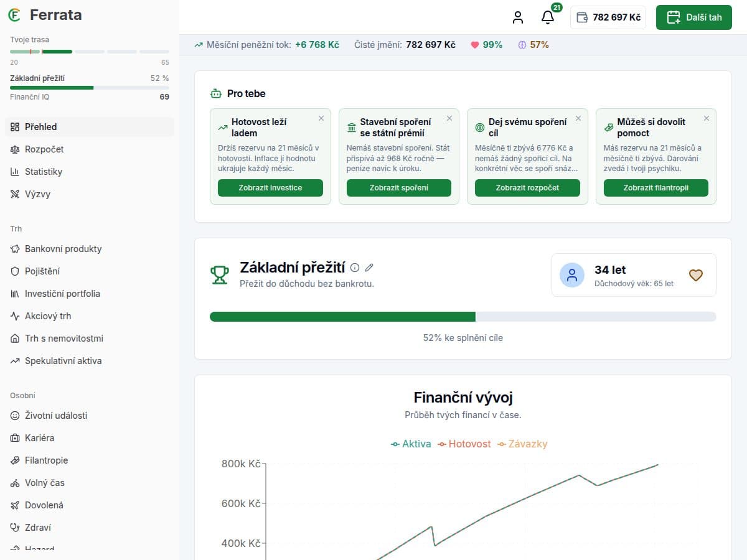
Task: Open Pojištění in the sidebar
Action: [90, 271]
